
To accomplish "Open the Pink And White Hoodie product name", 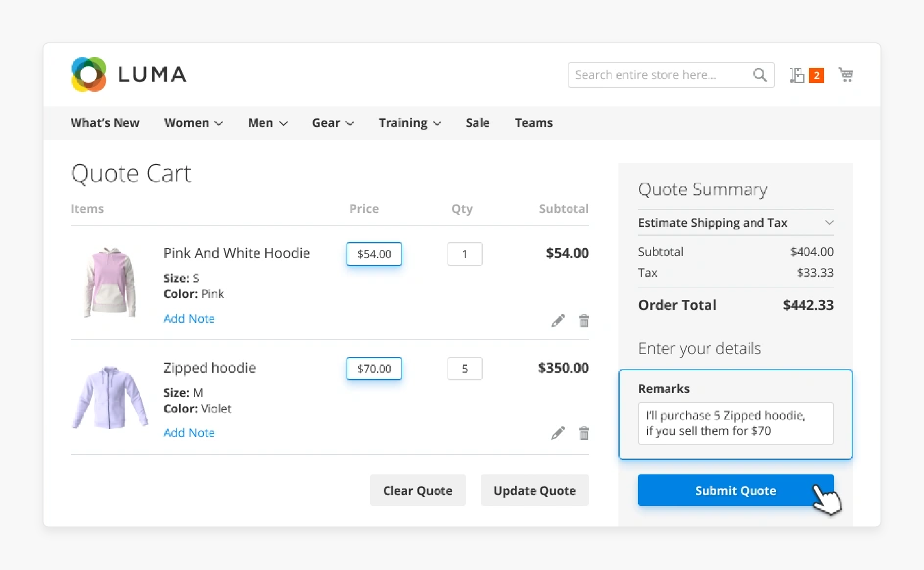I will tap(237, 253).
